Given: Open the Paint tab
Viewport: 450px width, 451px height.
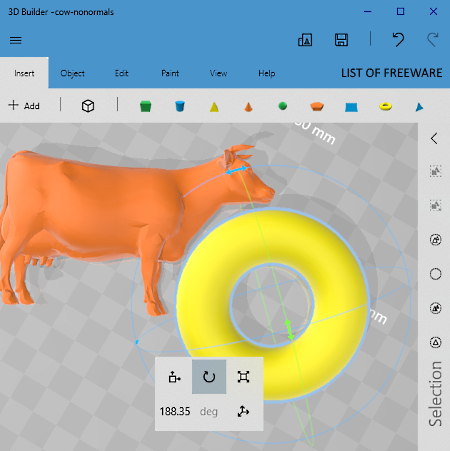Looking at the screenshot, I should coord(170,73).
